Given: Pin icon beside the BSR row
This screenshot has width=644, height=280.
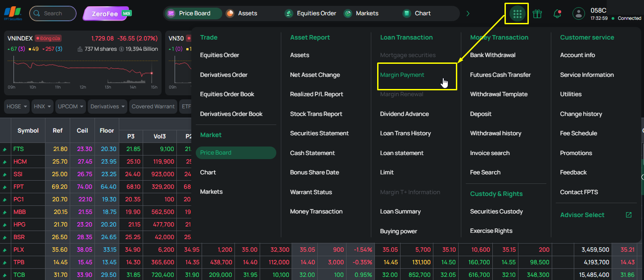Looking at the screenshot, I should 5,237.
